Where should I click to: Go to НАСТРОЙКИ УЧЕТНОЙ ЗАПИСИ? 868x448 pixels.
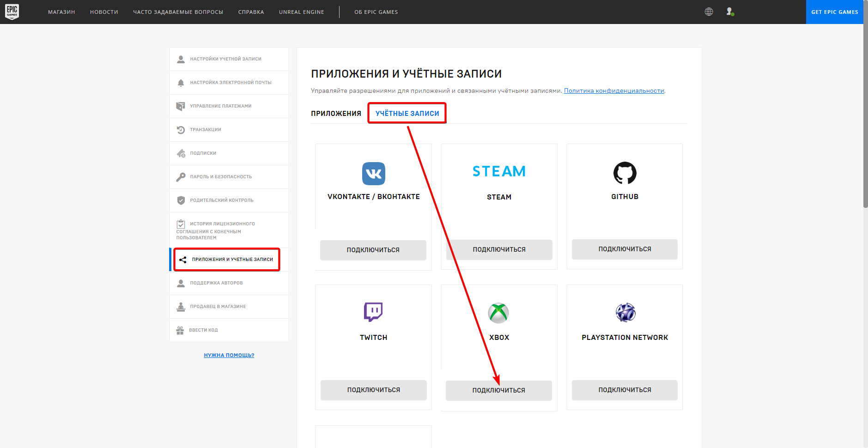[229, 59]
